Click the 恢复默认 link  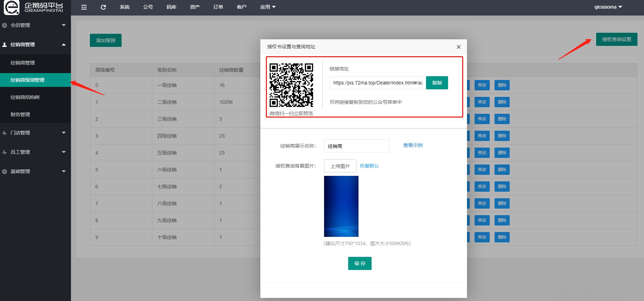[370, 166]
